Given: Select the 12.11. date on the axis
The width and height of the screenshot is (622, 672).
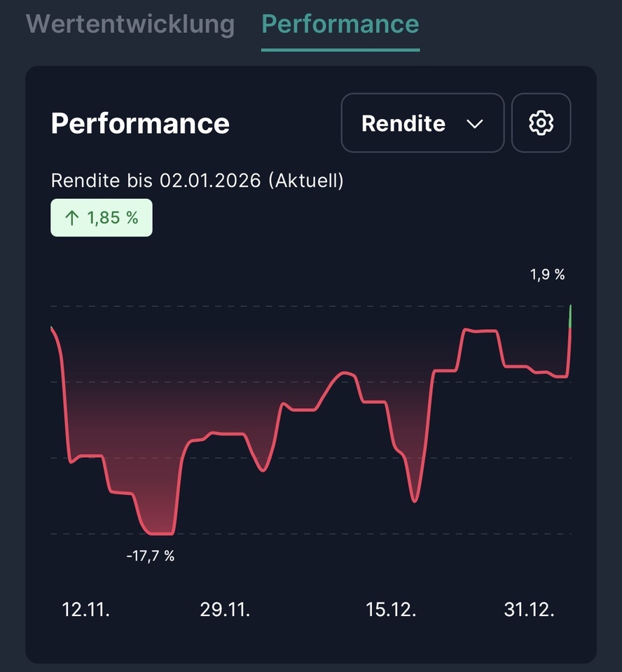Looking at the screenshot, I should coord(86,610).
